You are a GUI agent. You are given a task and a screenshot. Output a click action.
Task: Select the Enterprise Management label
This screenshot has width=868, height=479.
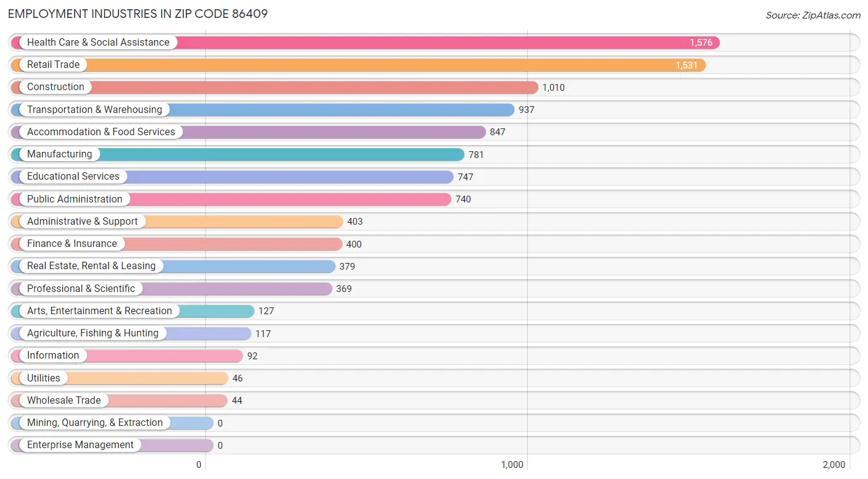coord(80,445)
